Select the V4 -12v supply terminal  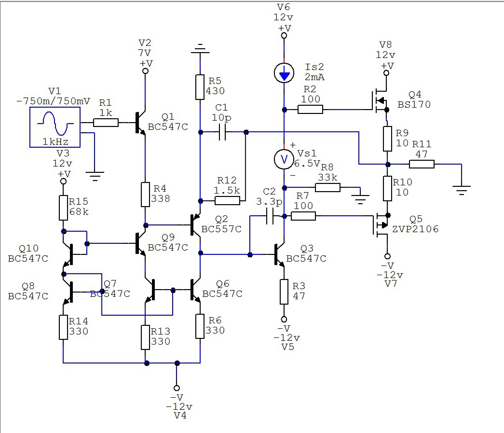click(x=177, y=388)
